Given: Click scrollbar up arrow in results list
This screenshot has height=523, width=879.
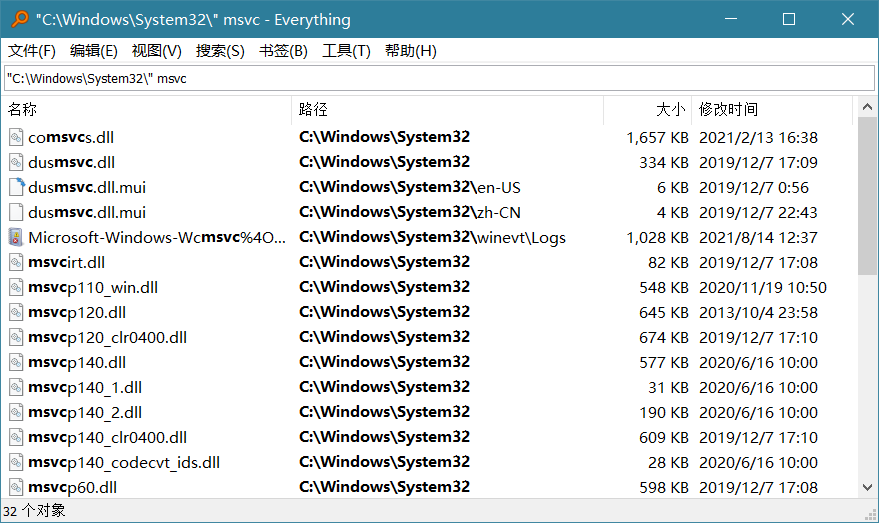Looking at the screenshot, I should [867, 107].
